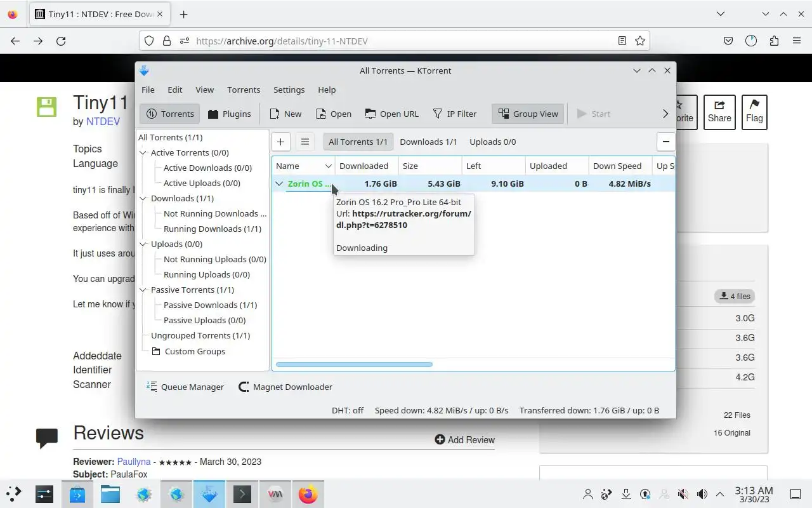
Task: Click the 4 files download badge
Action: point(735,296)
